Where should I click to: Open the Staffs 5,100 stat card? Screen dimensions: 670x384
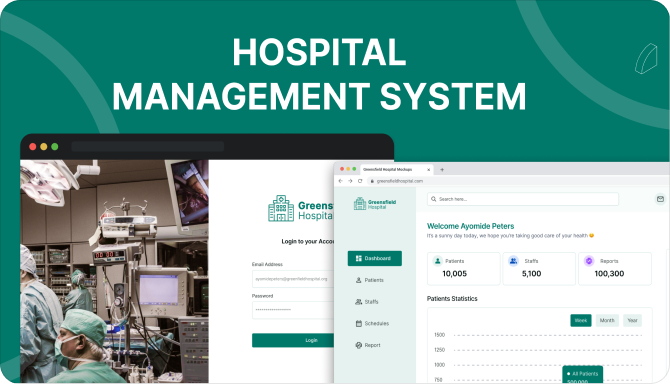[539, 269]
